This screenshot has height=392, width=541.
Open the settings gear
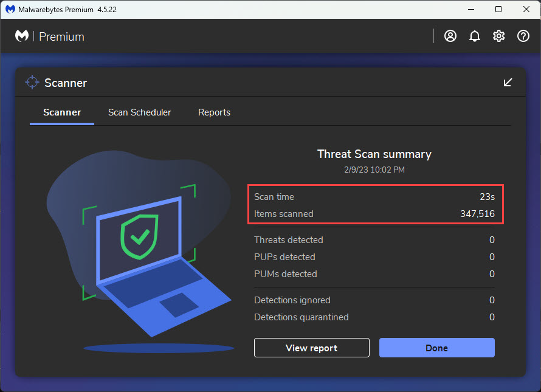pos(498,36)
